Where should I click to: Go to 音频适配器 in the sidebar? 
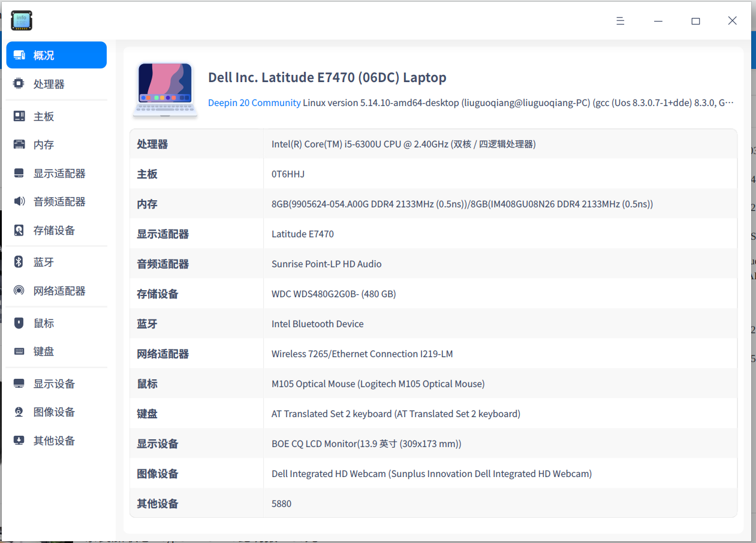pyautogui.click(x=56, y=201)
